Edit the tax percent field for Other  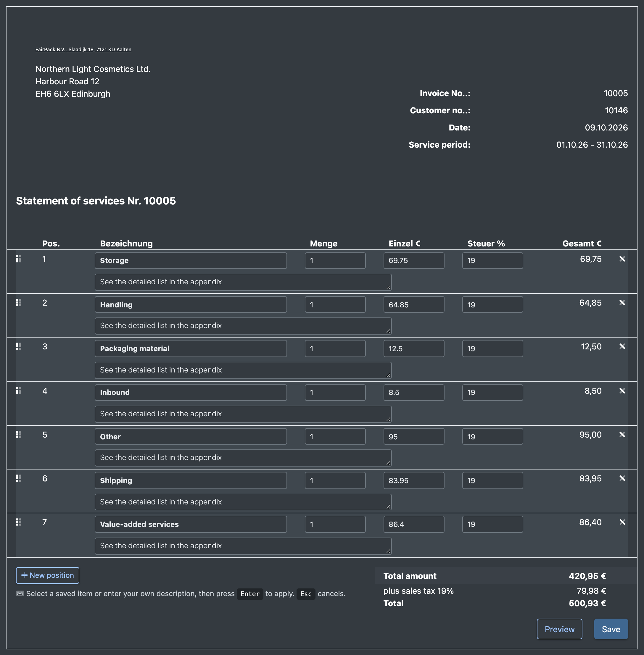tap(492, 437)
